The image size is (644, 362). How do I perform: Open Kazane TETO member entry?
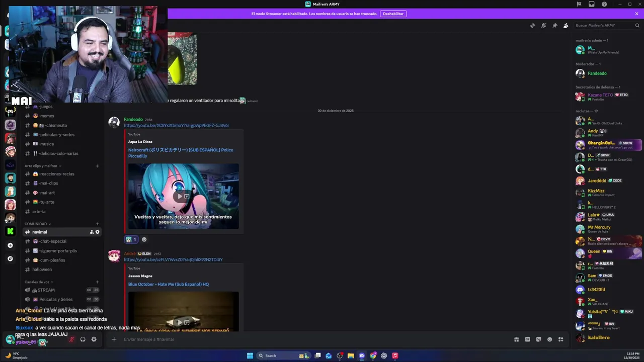(607, 97)
